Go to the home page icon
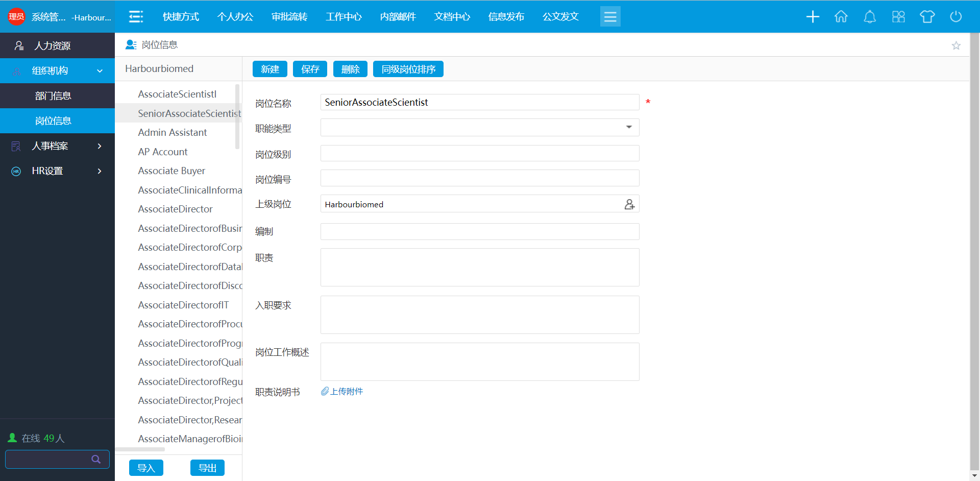This screenshot has height=481, width=980. [x=841, y=17]
